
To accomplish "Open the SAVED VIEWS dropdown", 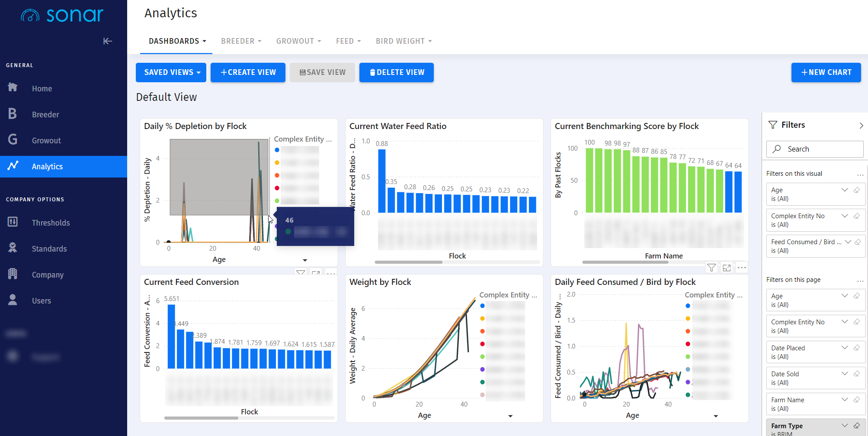I will [171, 72].
